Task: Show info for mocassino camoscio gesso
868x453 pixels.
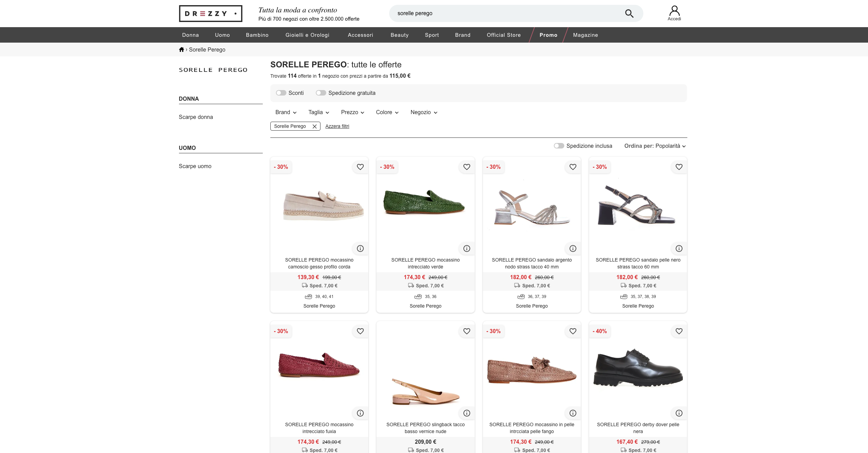Action: [x=360, y=248]
